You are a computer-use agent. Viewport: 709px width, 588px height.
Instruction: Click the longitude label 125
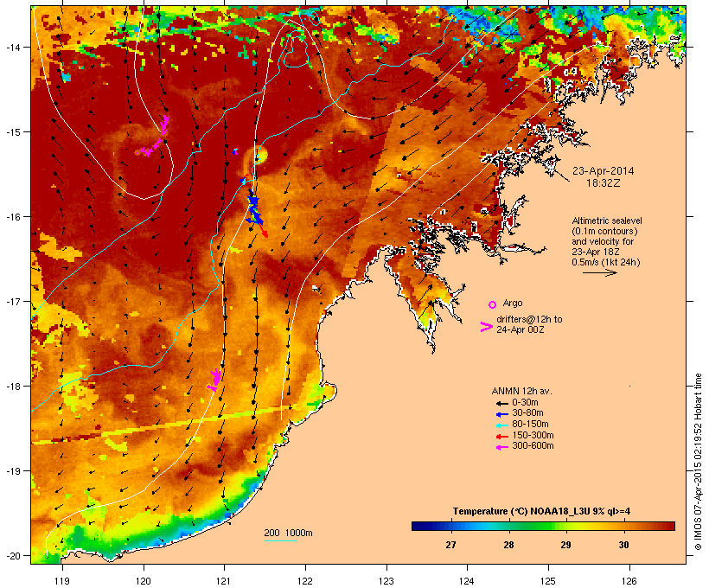548,581
